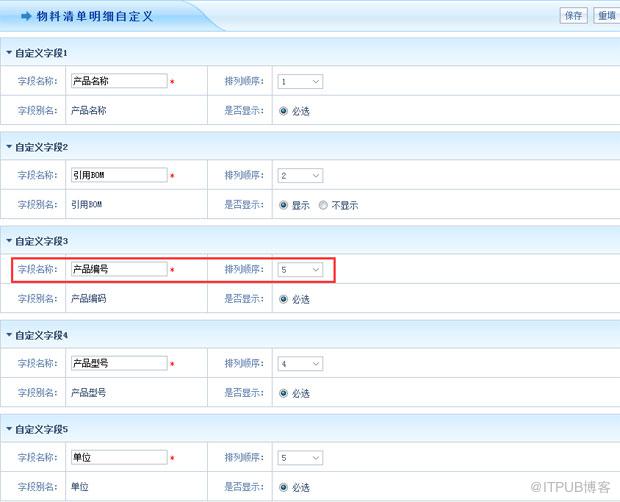The image size is (620, 502).
Task: Click 字段名称 input containing 产品名称
Action: coord(119,81)
